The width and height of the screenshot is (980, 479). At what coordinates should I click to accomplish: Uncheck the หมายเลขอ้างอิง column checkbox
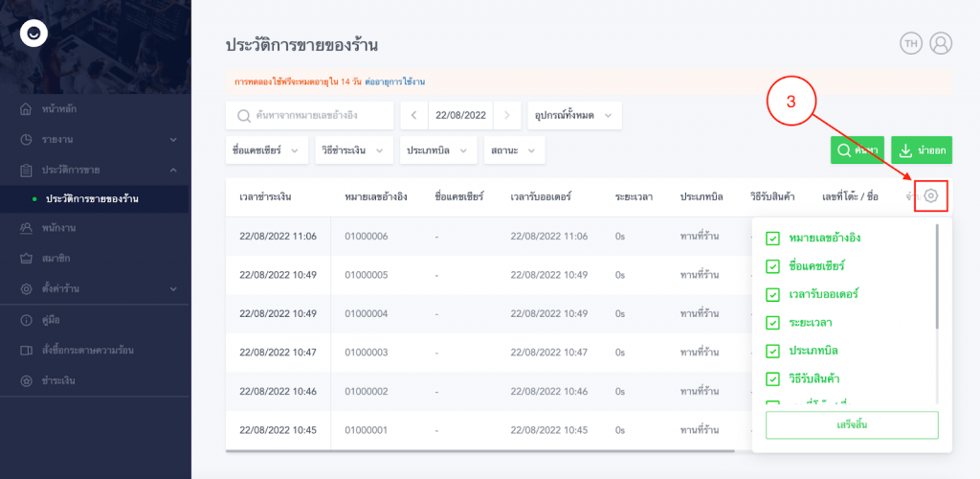(772, 238)
